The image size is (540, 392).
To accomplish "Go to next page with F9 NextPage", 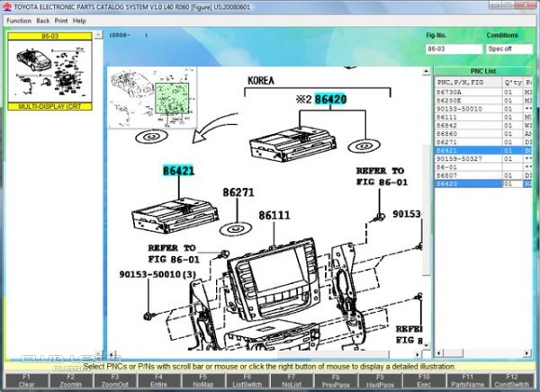I will pos(381,380).
